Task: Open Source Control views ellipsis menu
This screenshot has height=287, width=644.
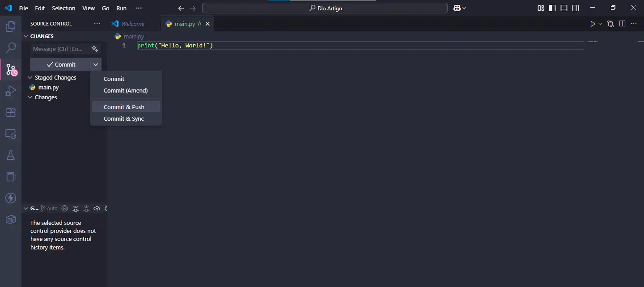Action: [97, 24]
